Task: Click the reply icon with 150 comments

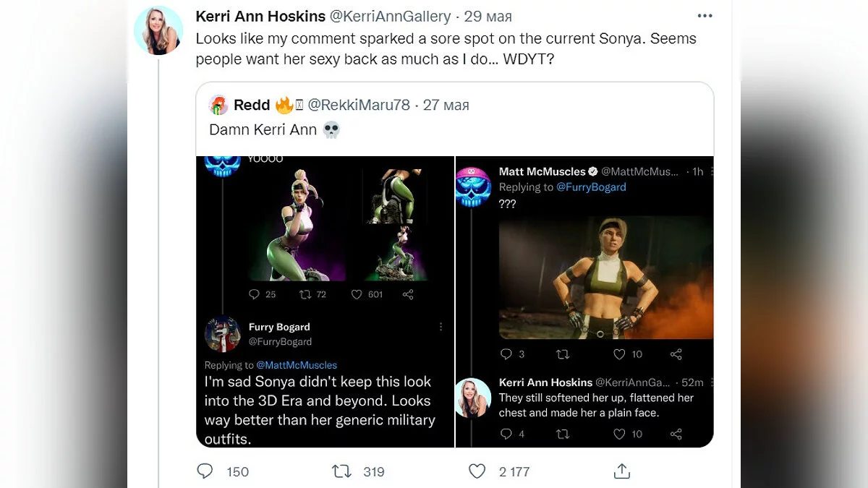Action: pos(205,471)
